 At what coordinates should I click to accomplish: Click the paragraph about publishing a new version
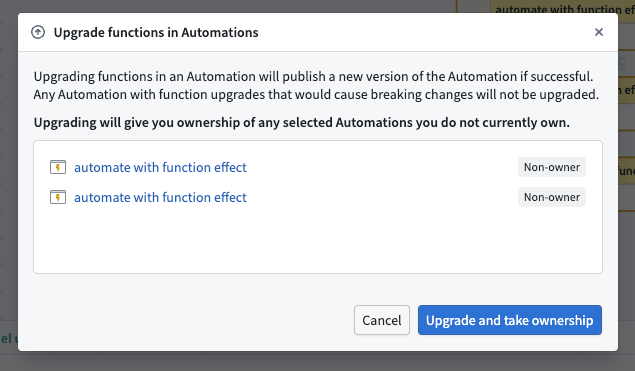(x=316, y=85)
